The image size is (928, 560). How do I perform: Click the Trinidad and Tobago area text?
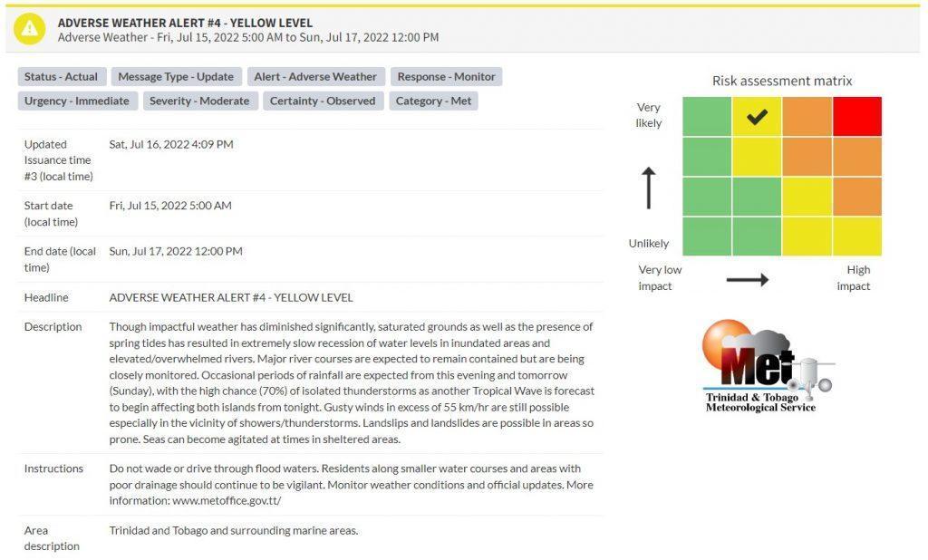(x=233, y=531)
